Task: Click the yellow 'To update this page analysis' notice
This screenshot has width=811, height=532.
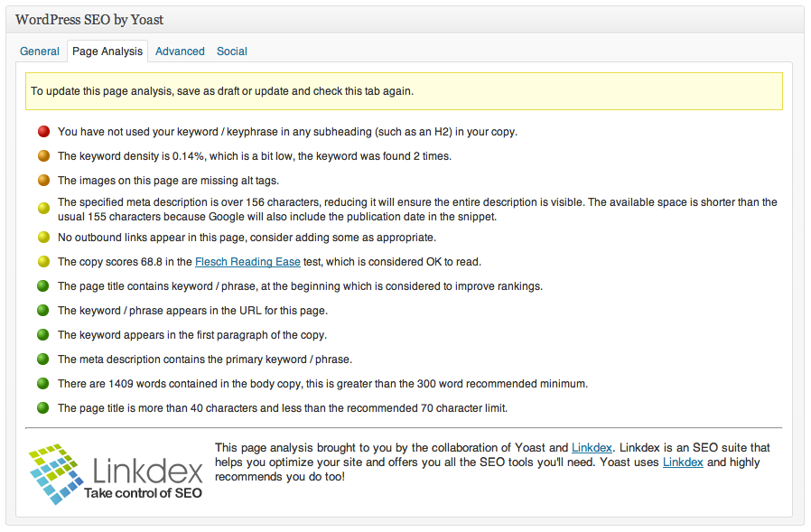Action: pos(404,91)
